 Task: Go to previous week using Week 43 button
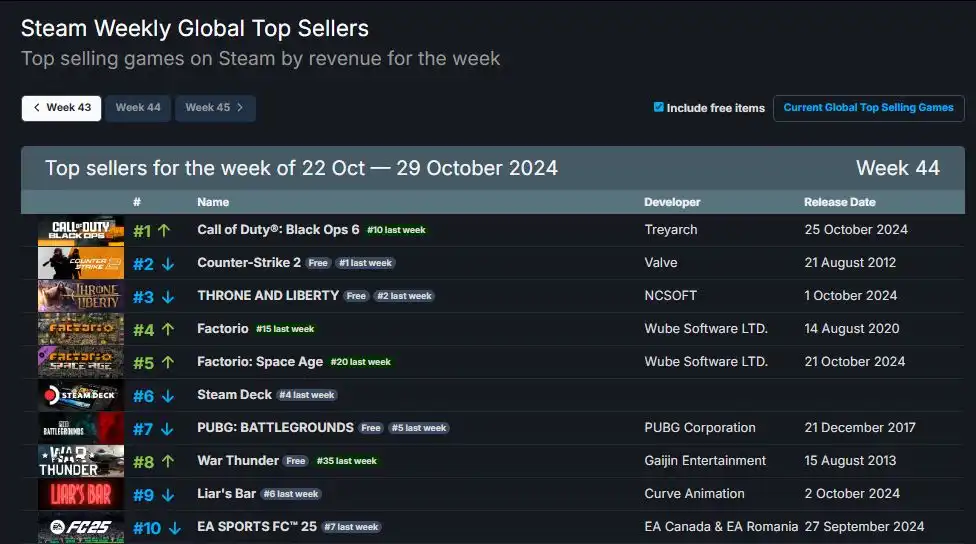click(62, 108)
